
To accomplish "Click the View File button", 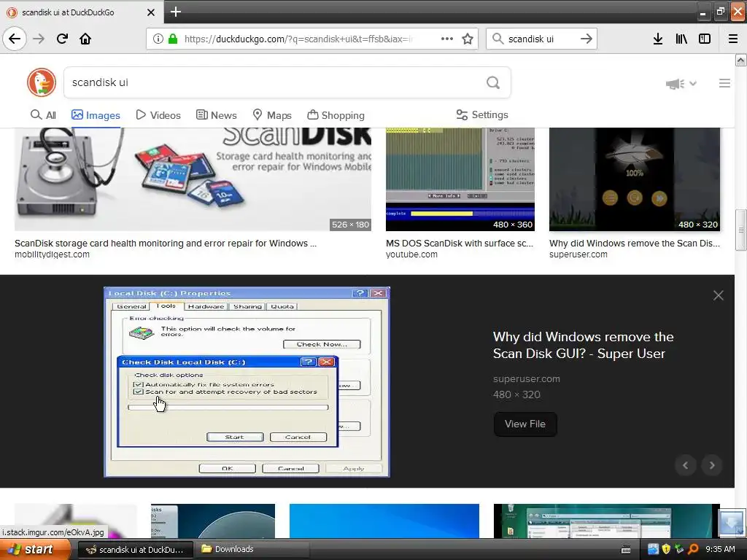I will click(x=525, y=424).
